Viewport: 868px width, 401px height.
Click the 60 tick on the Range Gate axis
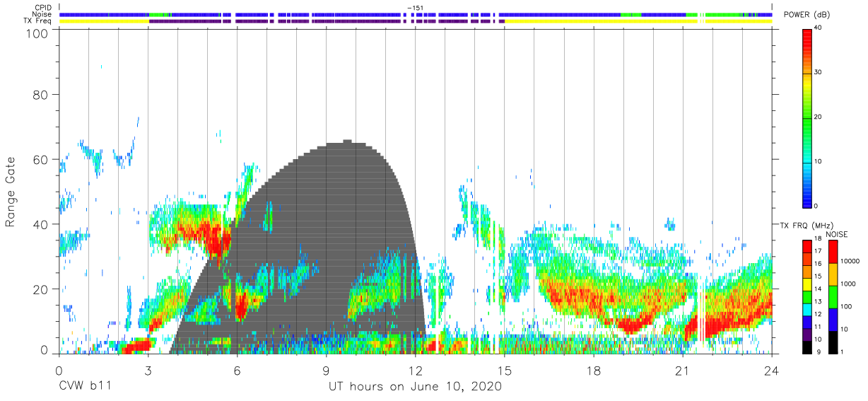40,159
